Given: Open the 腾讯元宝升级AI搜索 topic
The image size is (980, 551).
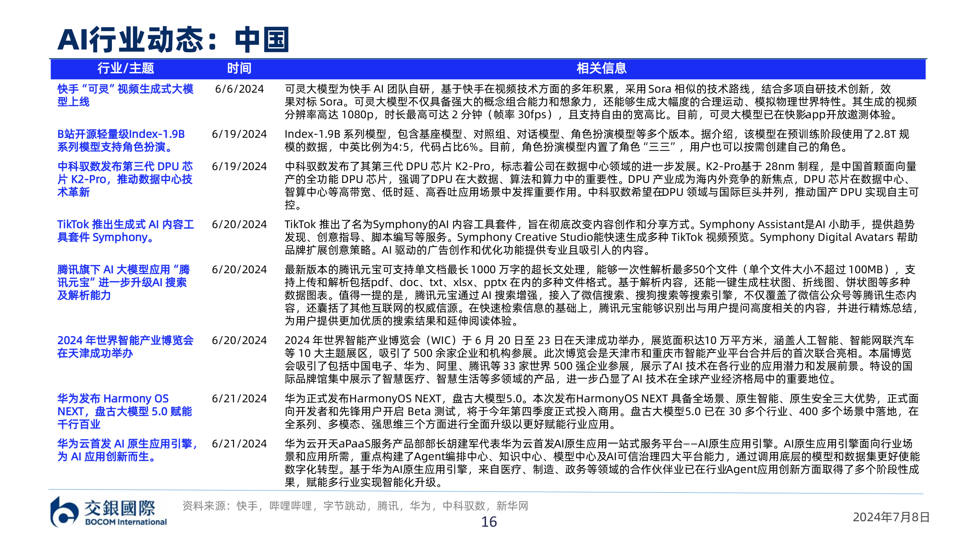Looking at the screenshot, I should click(x=123, y=282).
